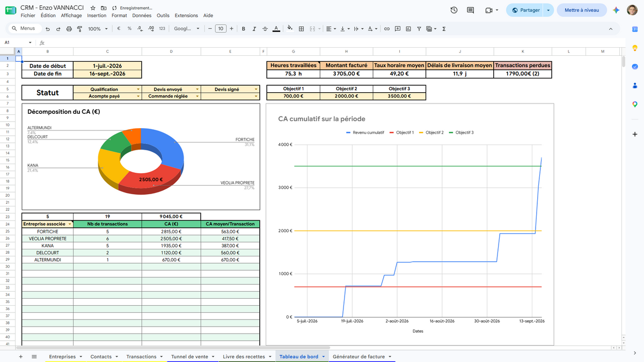Click the print icon
This screenshot has height=362, width=644.
(x=68, y=29)
